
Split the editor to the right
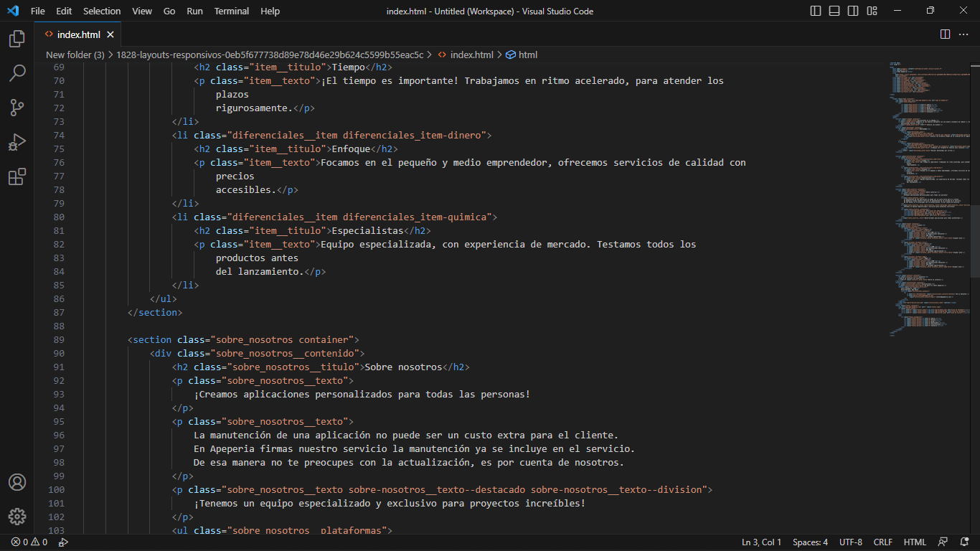[945, 34]
